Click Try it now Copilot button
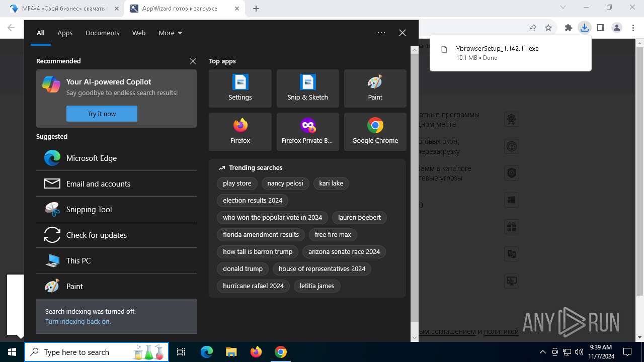This screenshot has height=362, width=644. 102,114
